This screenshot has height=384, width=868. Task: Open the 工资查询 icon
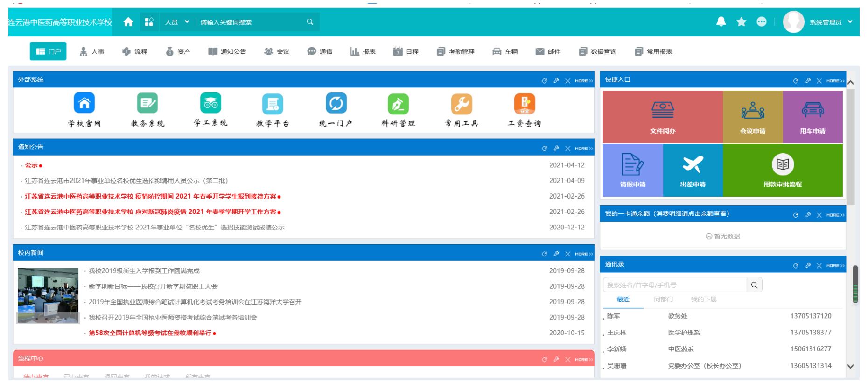pos(525,103)
